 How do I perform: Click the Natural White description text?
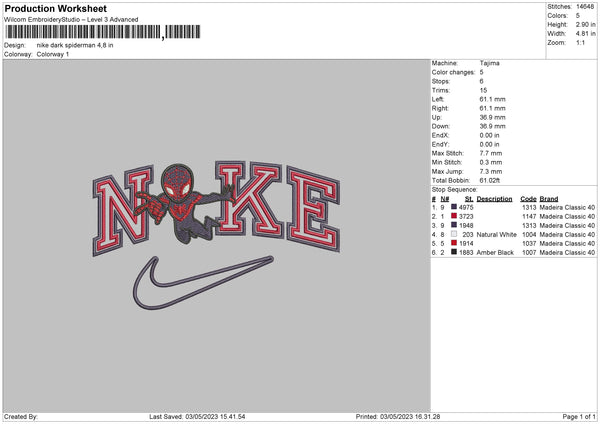tap(497, 234)
